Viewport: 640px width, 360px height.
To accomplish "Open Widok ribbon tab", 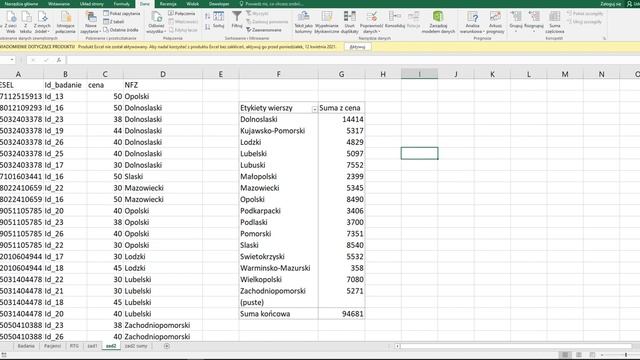I will point(193,4).
